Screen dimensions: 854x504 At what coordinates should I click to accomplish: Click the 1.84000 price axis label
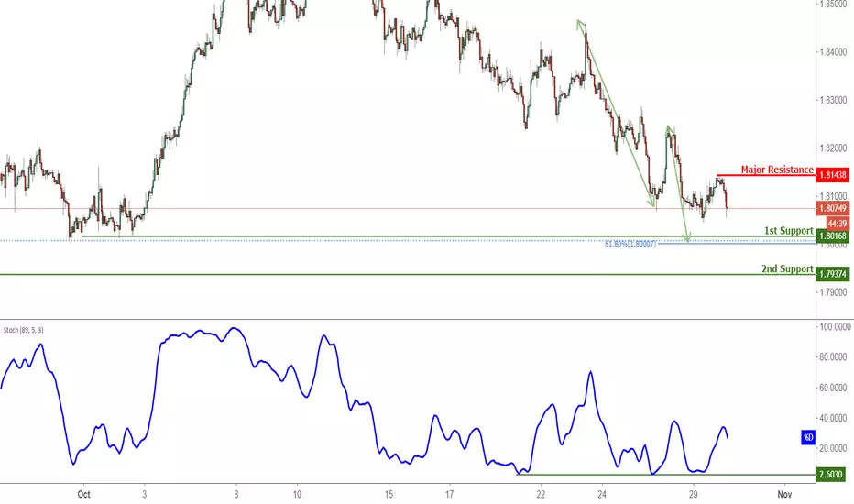click(x=833, y=52)
